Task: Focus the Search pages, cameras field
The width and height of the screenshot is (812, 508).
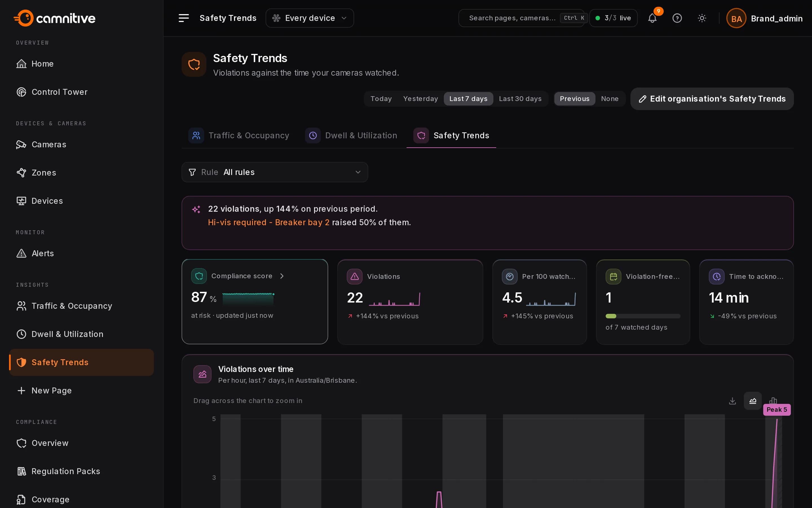Action: (x=522, y=18)
